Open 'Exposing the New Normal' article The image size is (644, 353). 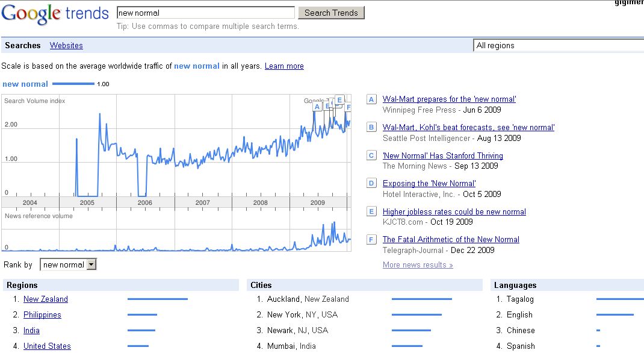point(429,184)
